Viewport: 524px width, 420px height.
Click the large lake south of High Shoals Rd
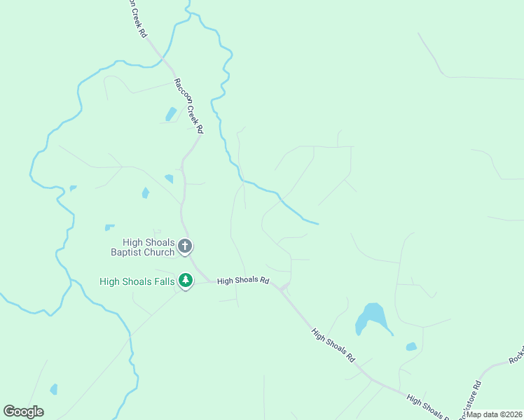click(x=372, y=318)
